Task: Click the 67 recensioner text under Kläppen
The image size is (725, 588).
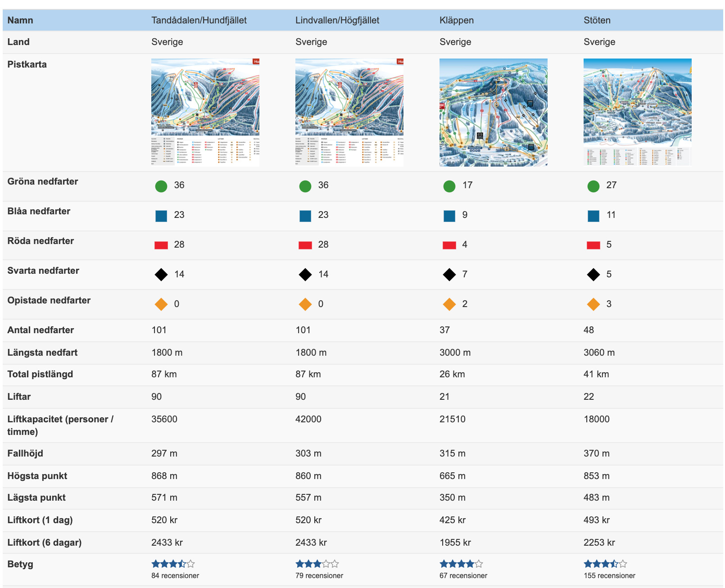Action: pyautogui.click(x=463, y=575)
